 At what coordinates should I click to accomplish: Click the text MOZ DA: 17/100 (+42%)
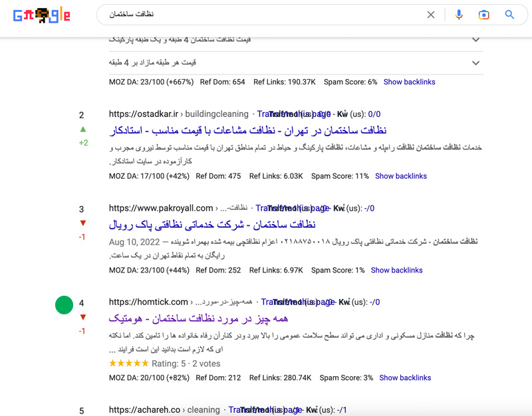point(149,176)
